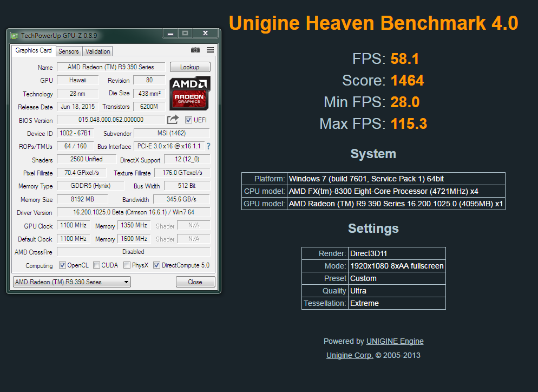Click the Die Size field 438 mm²
The width and height of the screenshot is (538, 392).
[149, 93]
